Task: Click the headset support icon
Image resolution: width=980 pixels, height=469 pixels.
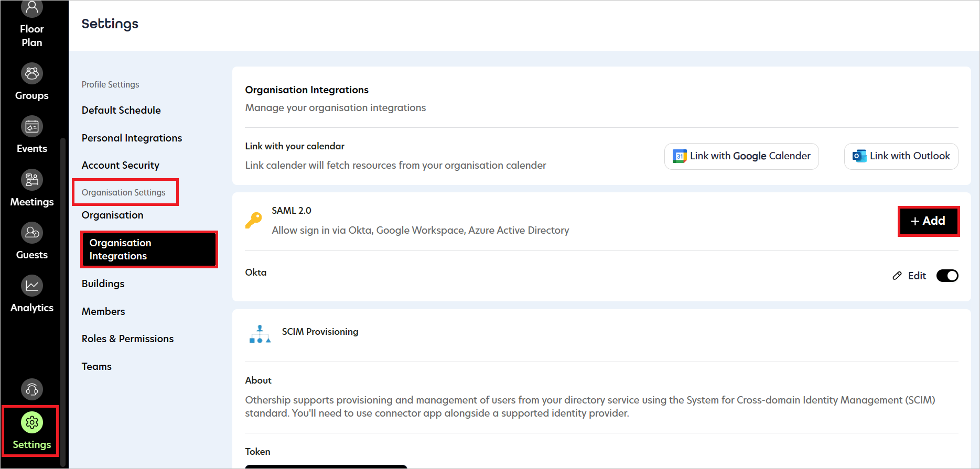Action: tap(32, 389)
